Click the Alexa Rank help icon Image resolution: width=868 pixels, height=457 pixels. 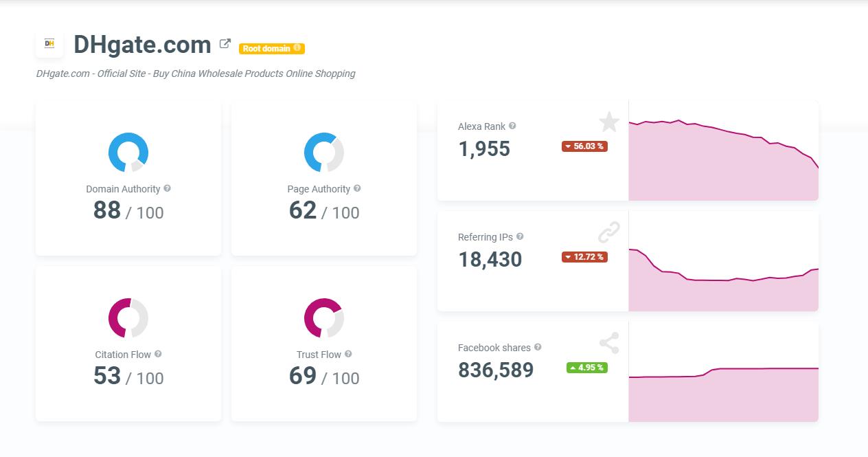pyautogui.click(x=512, y=126)
